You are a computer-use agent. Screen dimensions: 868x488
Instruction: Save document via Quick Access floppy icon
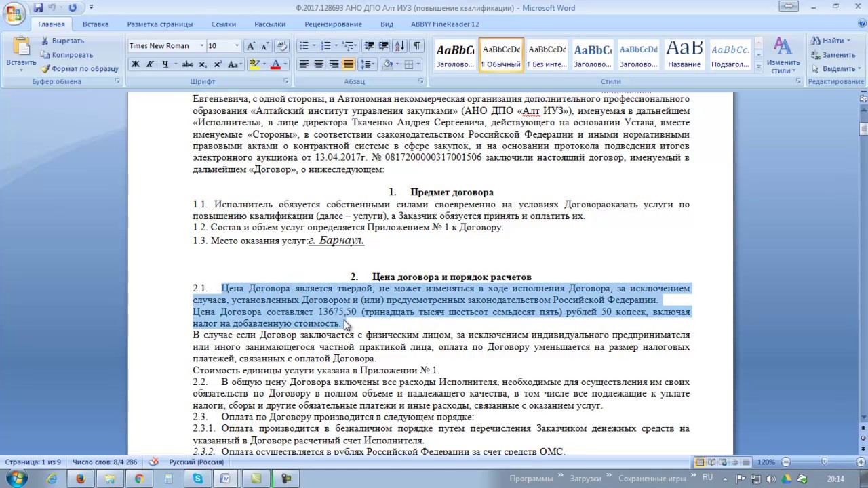(38, 8)
